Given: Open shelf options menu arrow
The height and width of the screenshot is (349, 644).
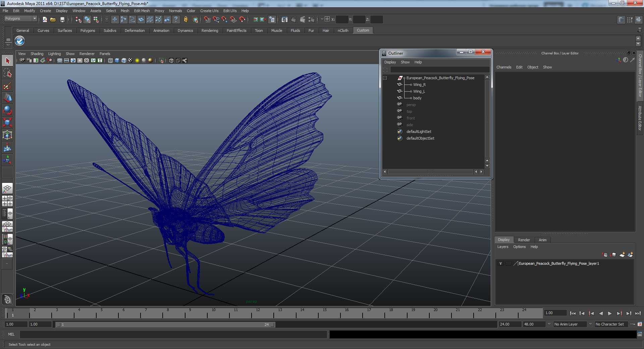Looking at the screenshot, I should (8, 45).
